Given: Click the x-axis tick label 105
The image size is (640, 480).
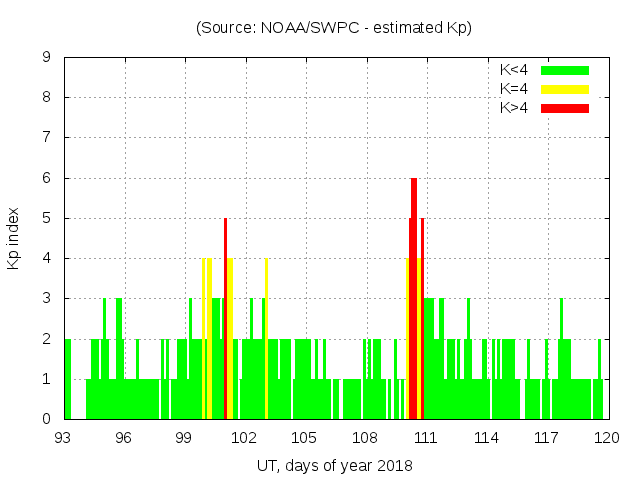Looking at the screenshot, I should [x=305, y=438].
